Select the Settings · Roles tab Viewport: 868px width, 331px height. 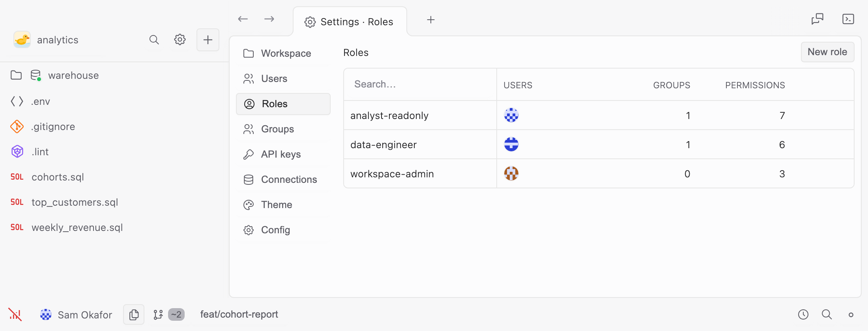pyautogui.click(x=350, y=22)
